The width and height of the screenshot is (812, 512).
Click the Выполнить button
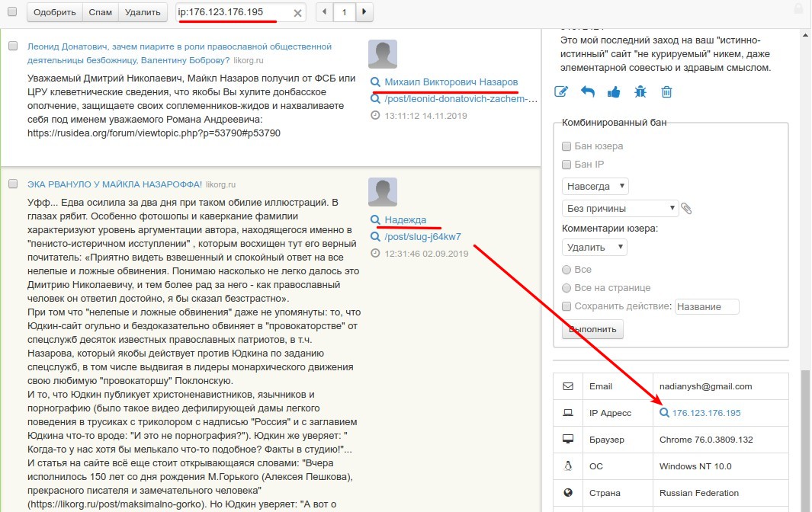click(592, 328)
